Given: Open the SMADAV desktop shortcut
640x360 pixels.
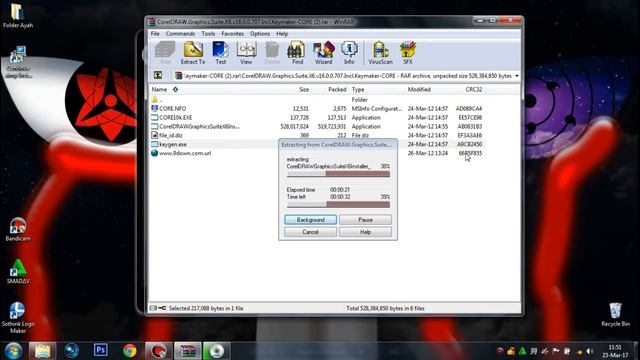Looking at the screenshot, I should pyautogui.click(x=18, y=272).
